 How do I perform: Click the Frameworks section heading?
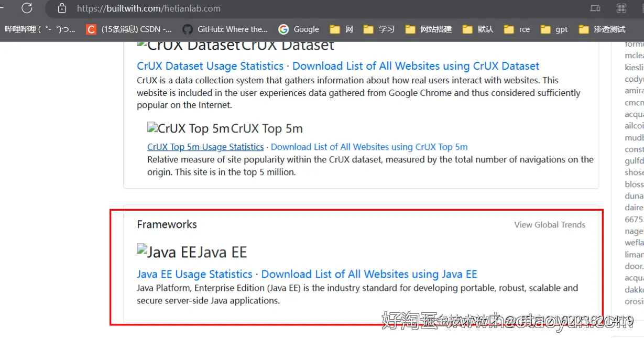click(x=167, y=224)
